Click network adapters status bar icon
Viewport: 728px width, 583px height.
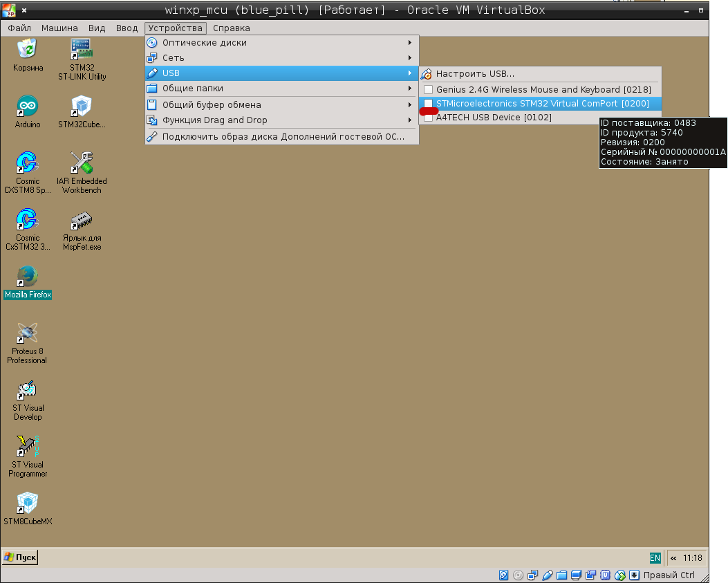(532, 575)
